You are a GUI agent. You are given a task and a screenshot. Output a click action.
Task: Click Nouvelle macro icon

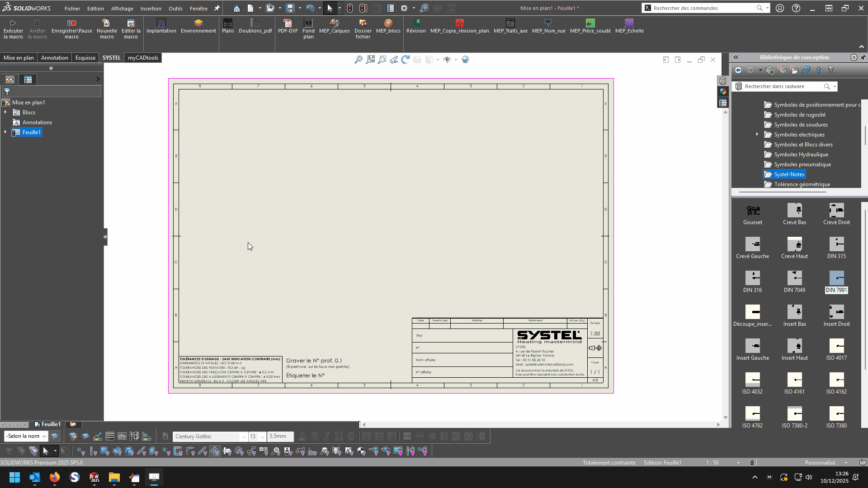pyautogui.click(x=107, y=23)
